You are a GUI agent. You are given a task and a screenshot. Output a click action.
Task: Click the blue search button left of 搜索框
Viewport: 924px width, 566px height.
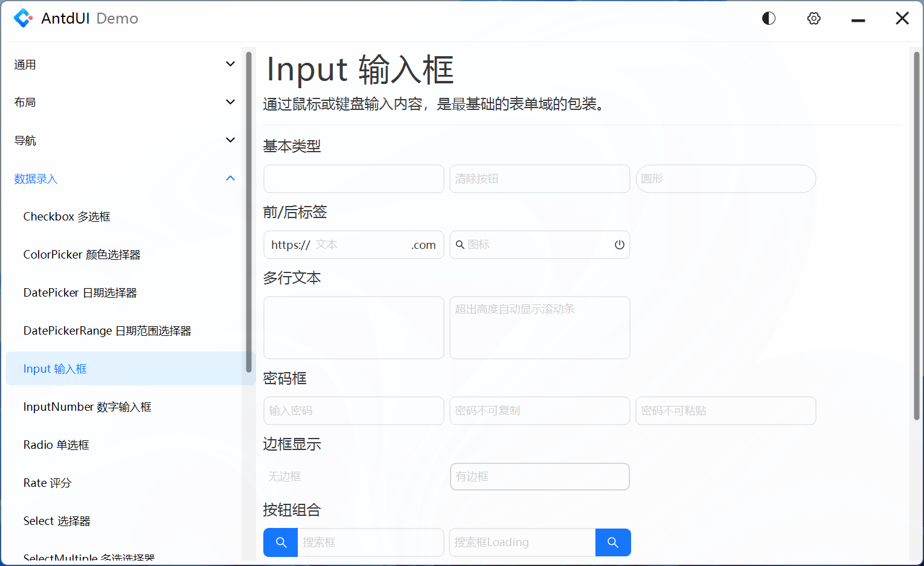click(x=280, y=542)
